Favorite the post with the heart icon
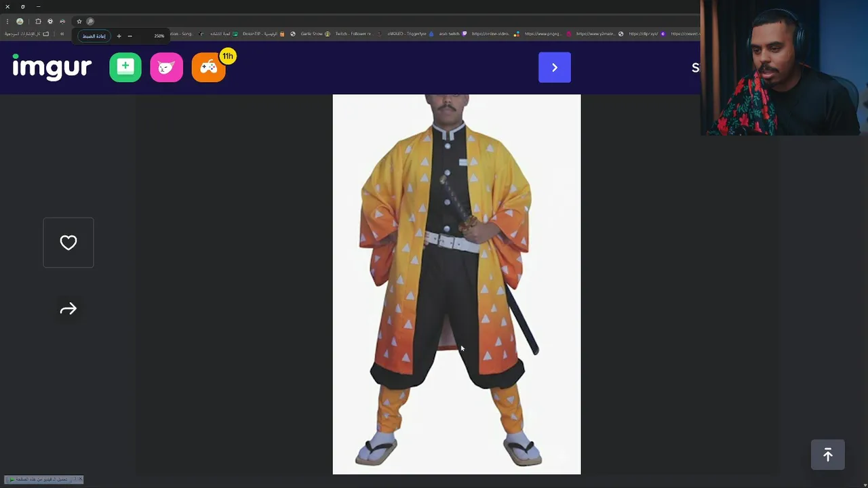 tap(68, 243)
